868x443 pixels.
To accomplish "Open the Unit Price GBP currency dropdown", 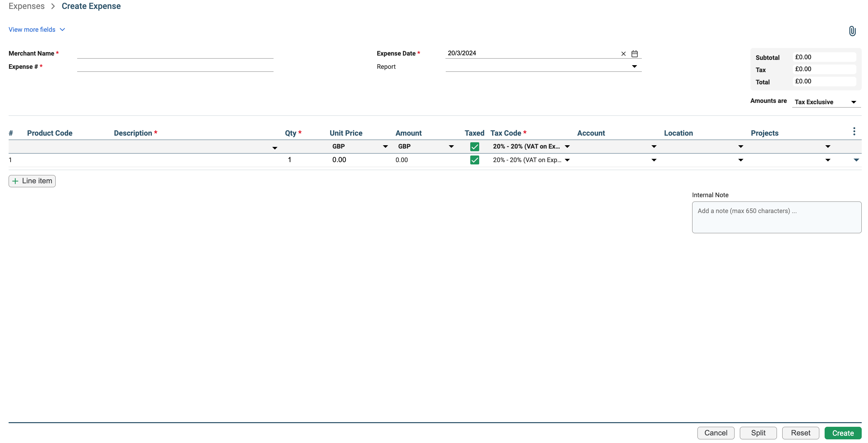I will [385, 147].
